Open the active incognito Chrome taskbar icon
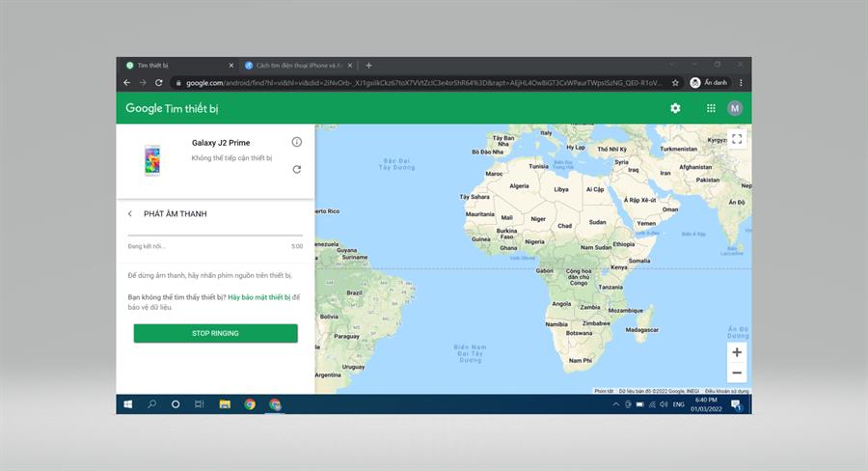 tap(275, 404)
